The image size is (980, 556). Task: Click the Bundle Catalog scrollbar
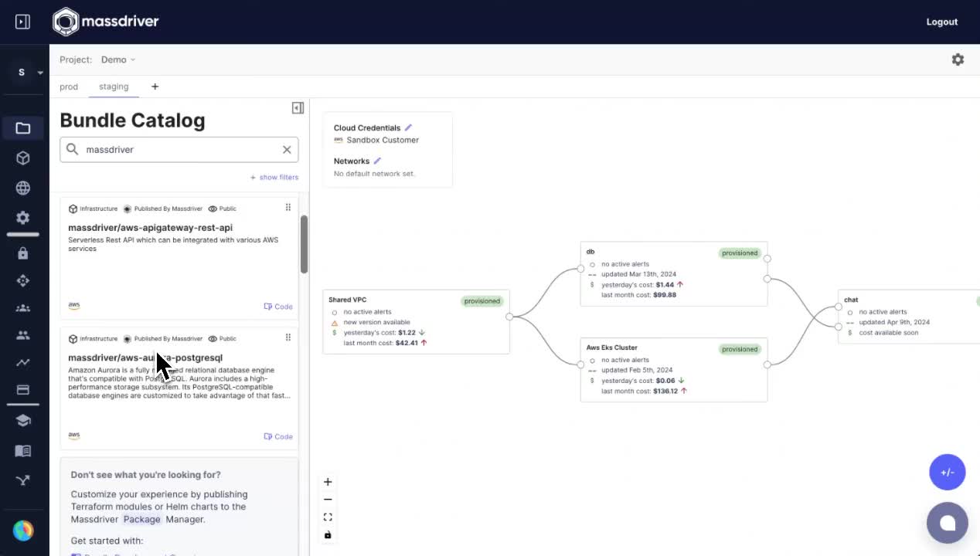[305, 244]
